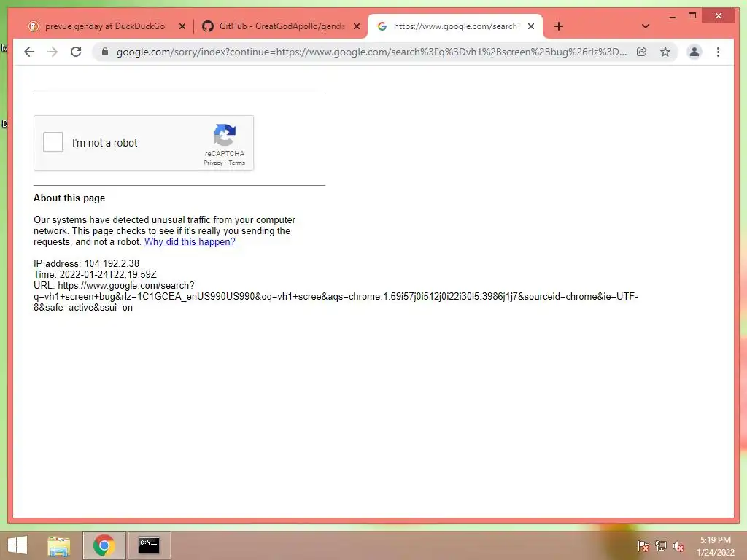Switch to the GitHub GreatGodApollo tab
Viewport: 747px width, 560px height.
click(281, 26)
